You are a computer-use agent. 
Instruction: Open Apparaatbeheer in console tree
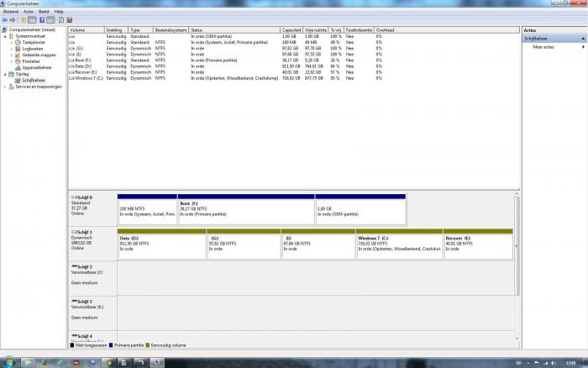click(x=33, y=67)
